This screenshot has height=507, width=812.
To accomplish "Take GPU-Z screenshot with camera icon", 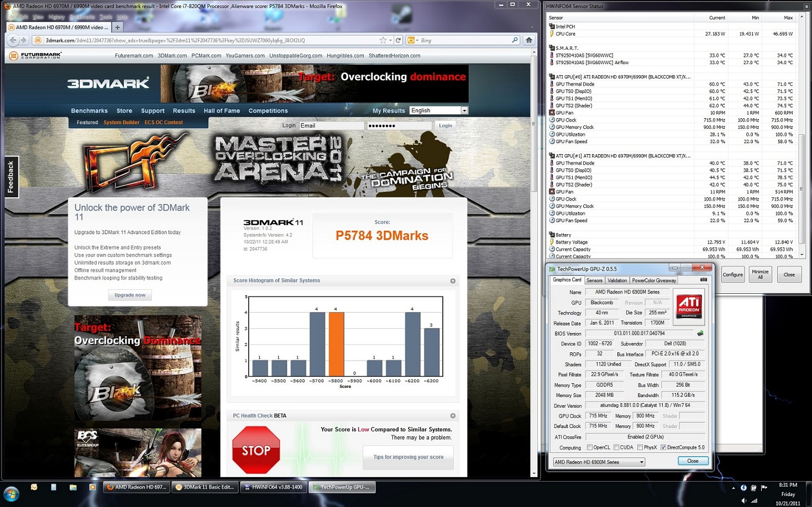I will (704, 279).
